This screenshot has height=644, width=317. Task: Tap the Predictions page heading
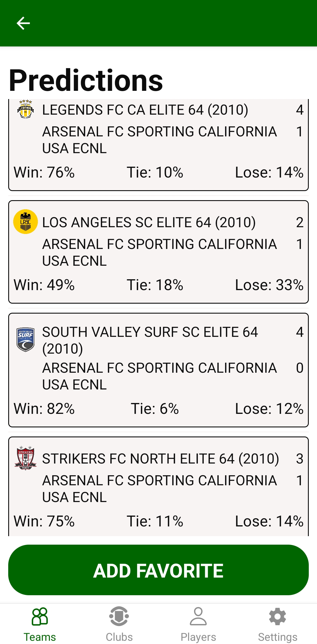(86, 80)
